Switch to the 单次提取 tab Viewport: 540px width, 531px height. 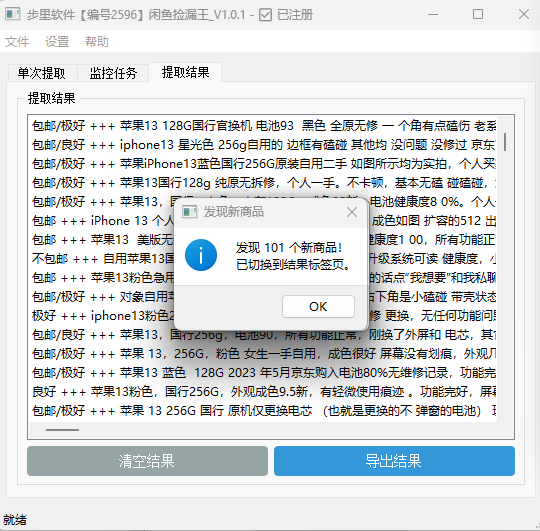42,73
